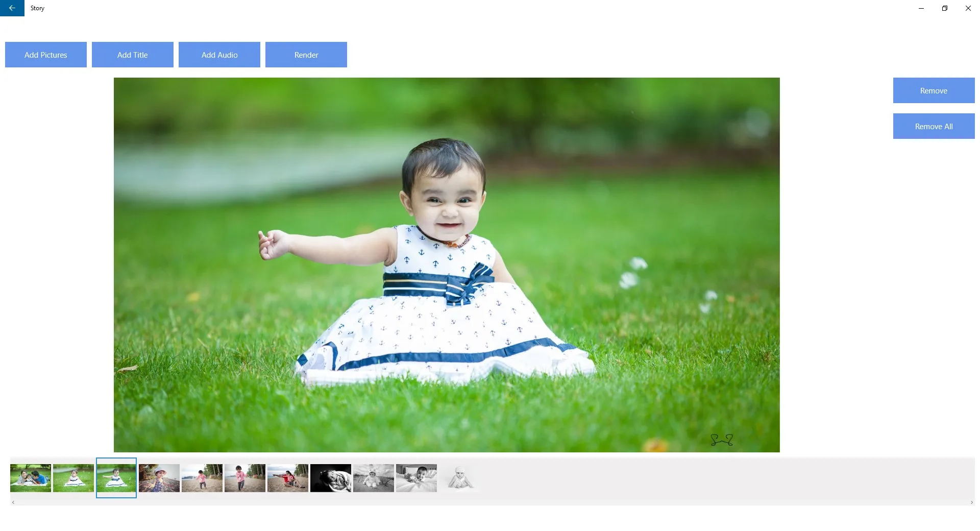Select the grayscale thumbnail of baby on rug
Image resolution: width=980 pixels, height=531 pixels.
[374, 478]
